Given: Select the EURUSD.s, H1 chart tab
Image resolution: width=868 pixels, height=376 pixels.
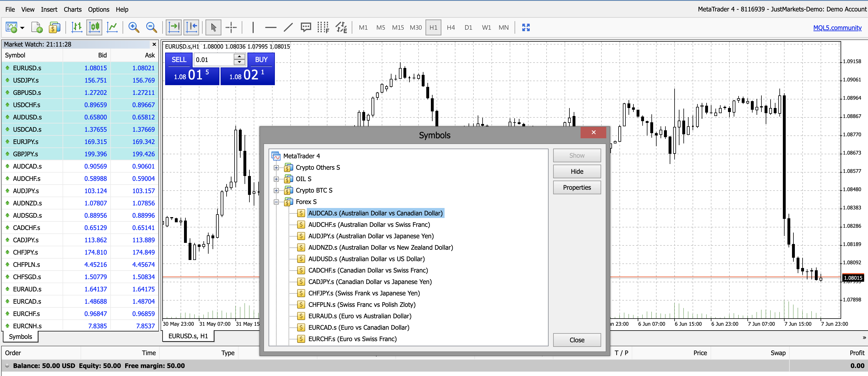Looking at the screenshot, I should pos(188,336).
